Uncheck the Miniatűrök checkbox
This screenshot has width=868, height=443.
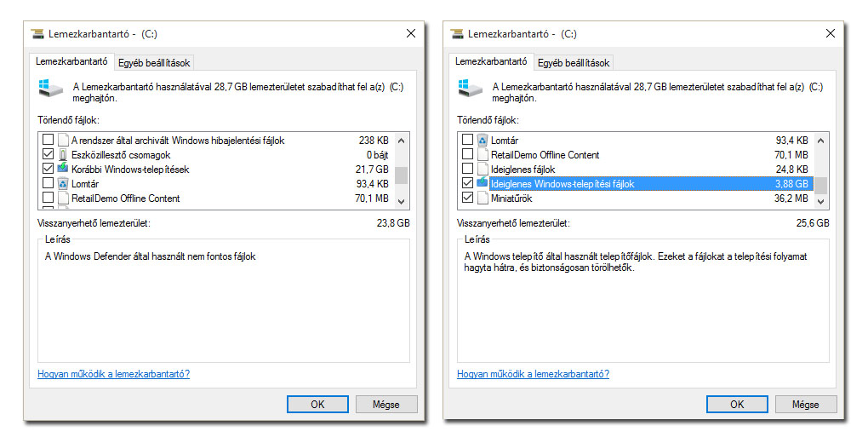tap(467, 198)
